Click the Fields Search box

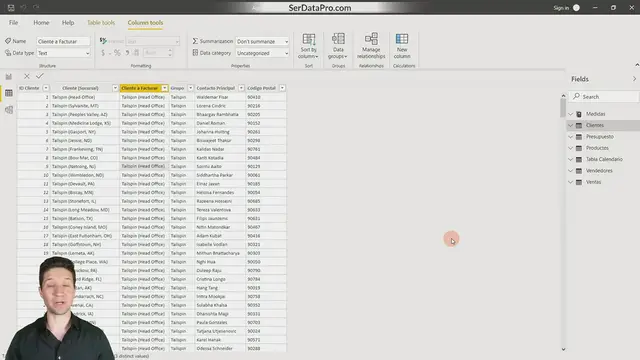click(604, 96)
